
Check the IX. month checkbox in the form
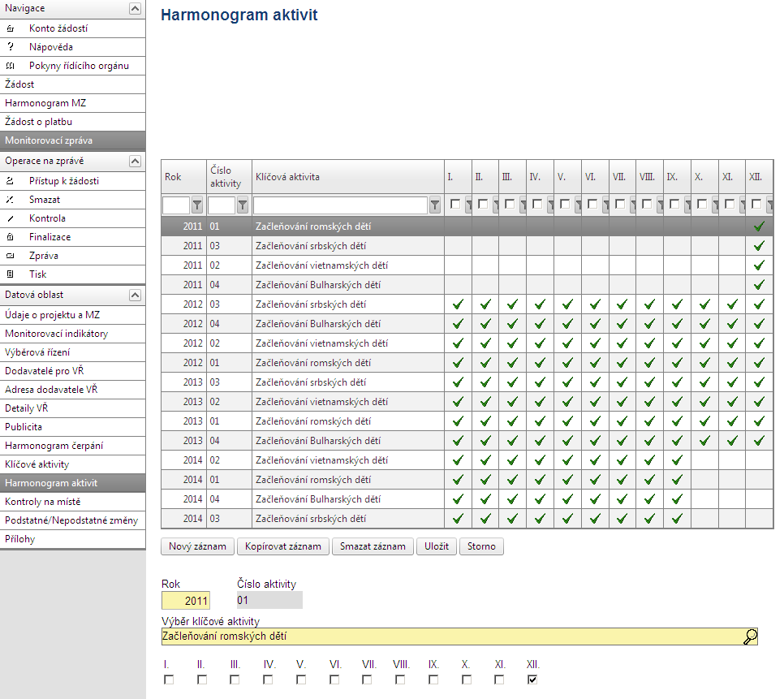pos(433,680)
